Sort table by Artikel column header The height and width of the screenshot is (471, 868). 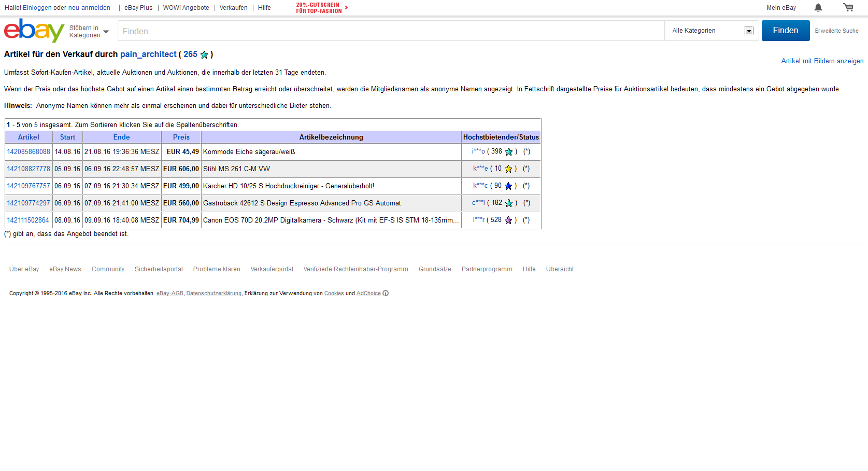(29, 137)
